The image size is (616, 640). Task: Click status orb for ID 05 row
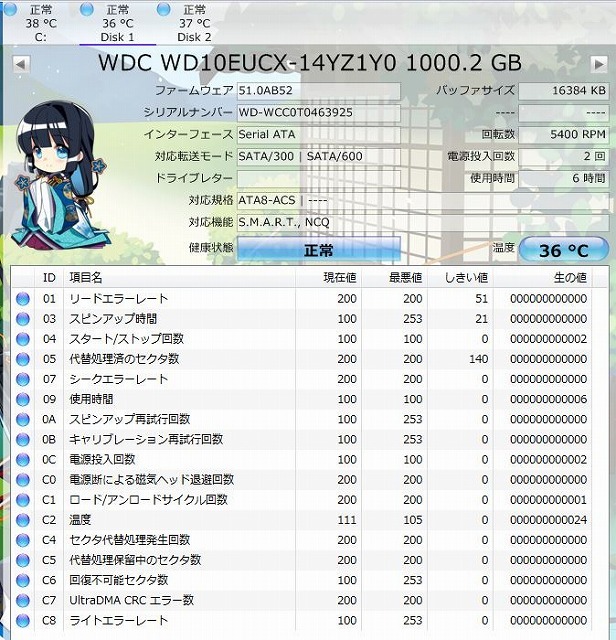coord(23,359)
